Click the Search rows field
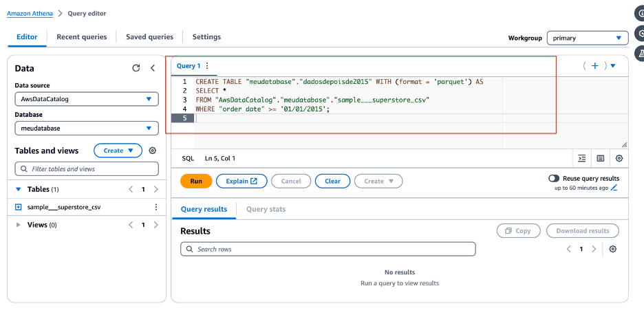The width and height of the screenshot is (644, 319). [328, 249]
